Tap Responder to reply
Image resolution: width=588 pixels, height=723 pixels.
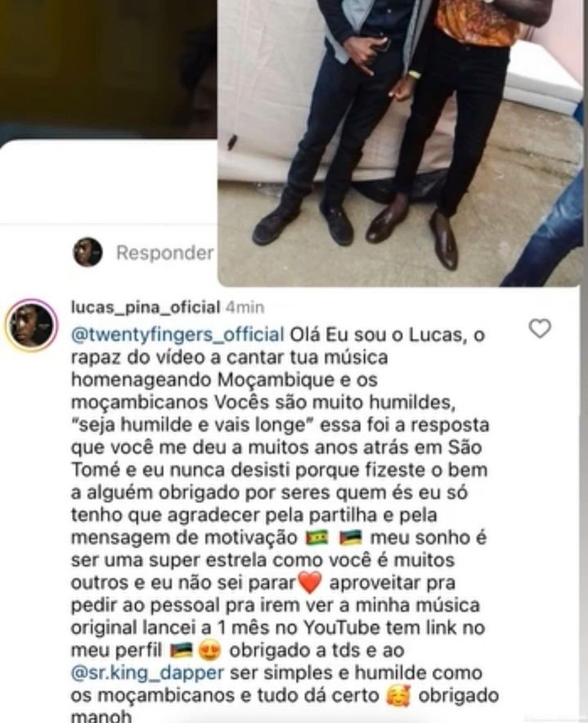coord(164,253)
